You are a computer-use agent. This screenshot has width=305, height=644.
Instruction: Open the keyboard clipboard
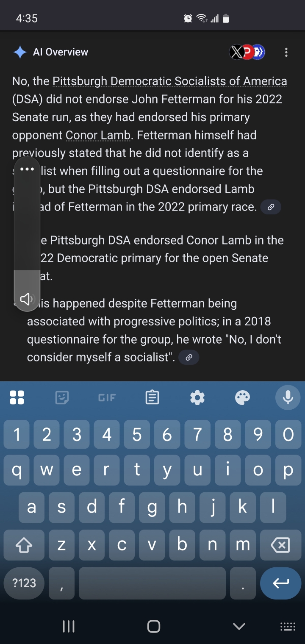coord(152,397)
